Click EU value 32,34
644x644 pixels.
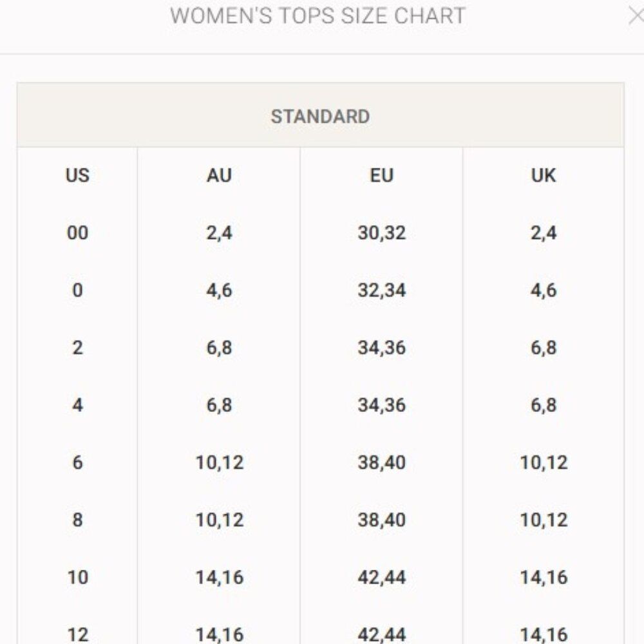point(381,290)
